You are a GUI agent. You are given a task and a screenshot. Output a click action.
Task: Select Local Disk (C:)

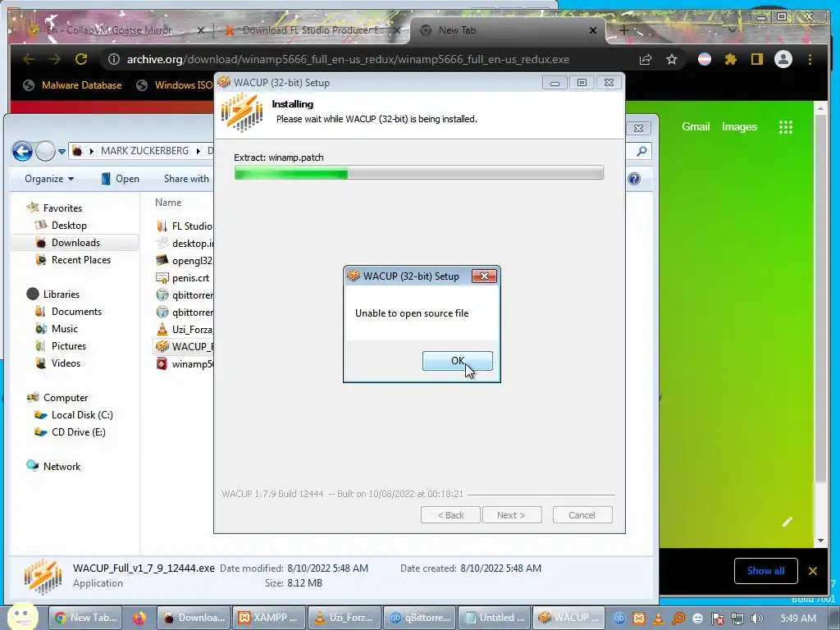coord(74,415)
